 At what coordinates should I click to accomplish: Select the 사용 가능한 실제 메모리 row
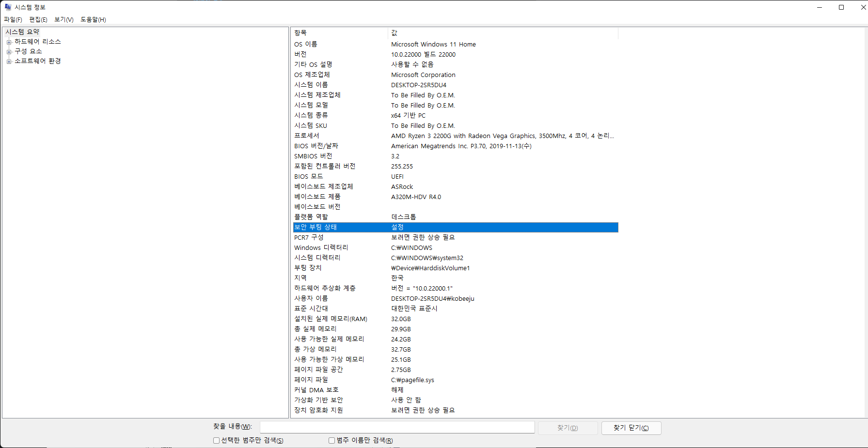(x=456, y=339)
